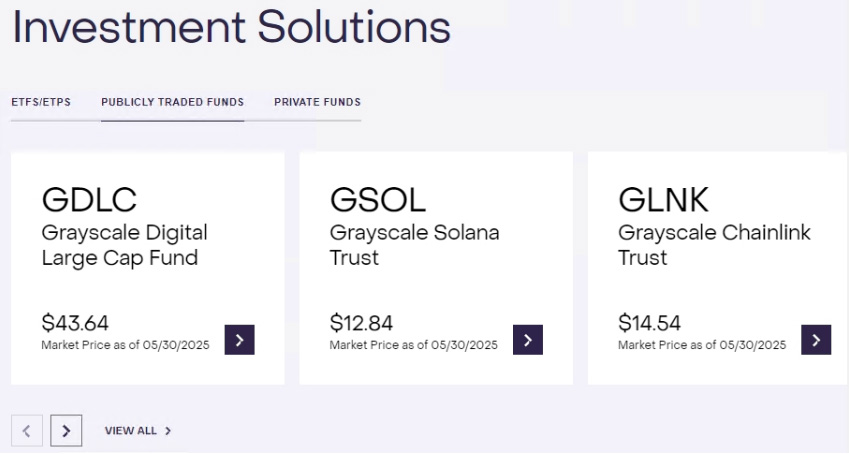The image size is (849, 454).
Task: Click the View All link
Action: 131,431
